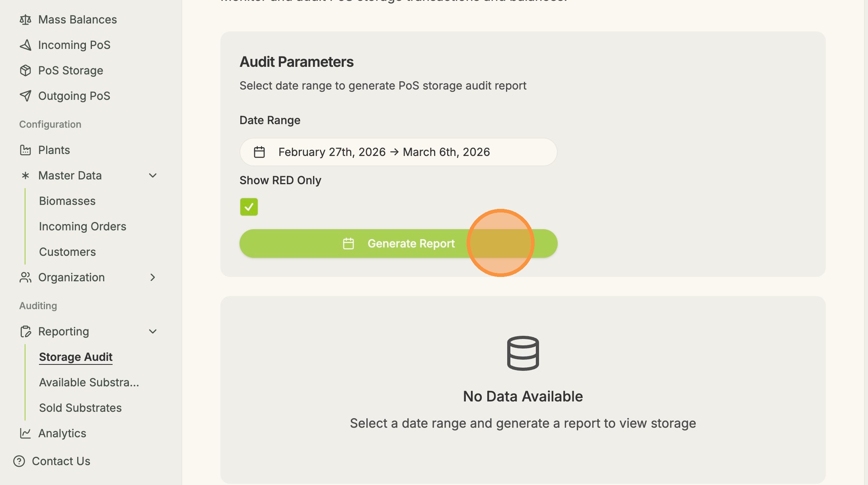Screen dimensions: 868x485
Task: Click the Contact Us help icon
Action: click(19, 461)
